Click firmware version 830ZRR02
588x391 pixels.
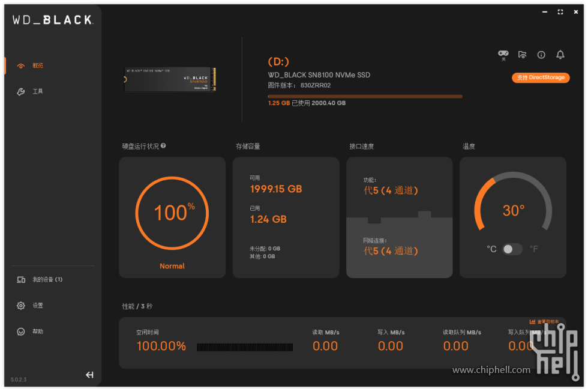point(316,85)
